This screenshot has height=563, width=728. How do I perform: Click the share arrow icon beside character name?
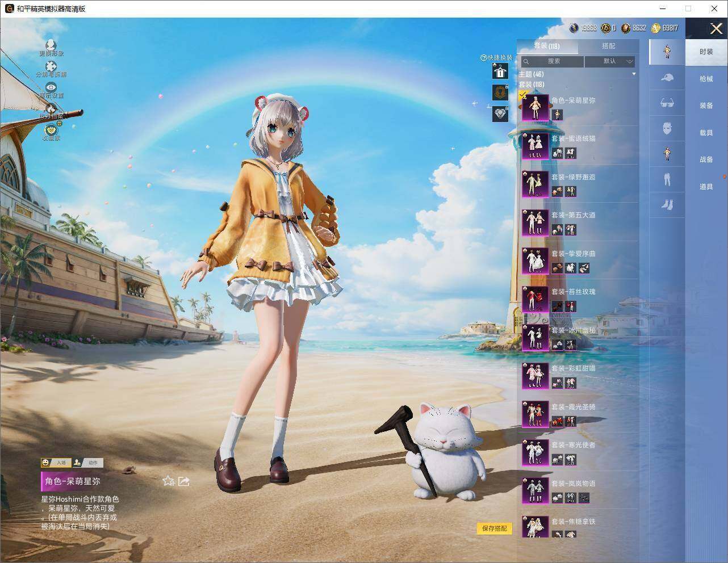pos(183,481)
